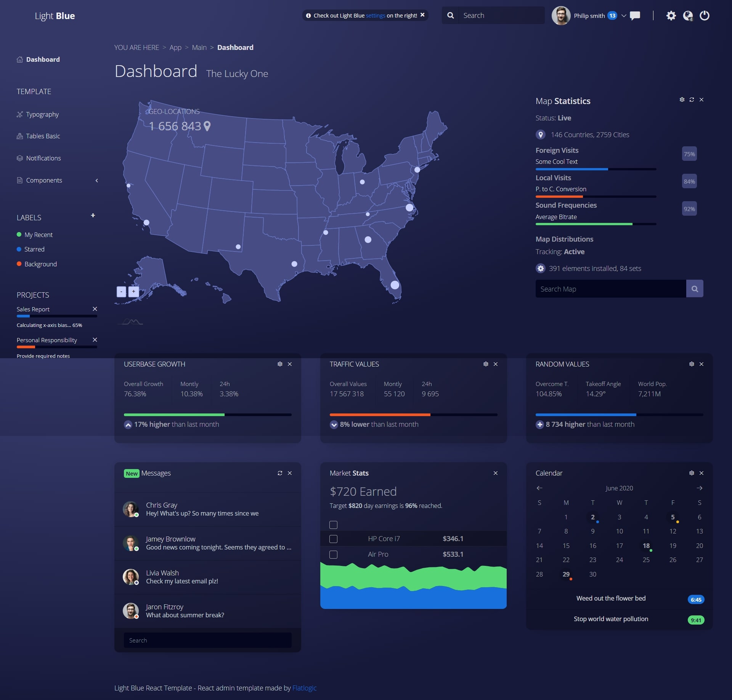Viewport: 732px width, 700px height.
Task: Open the Notifications section in sidebar
Action: [43, 158]
